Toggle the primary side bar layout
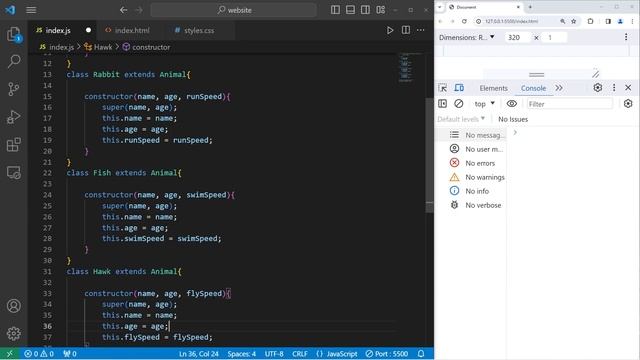This screenshot has height=360, width=640. tap(335, 10)
